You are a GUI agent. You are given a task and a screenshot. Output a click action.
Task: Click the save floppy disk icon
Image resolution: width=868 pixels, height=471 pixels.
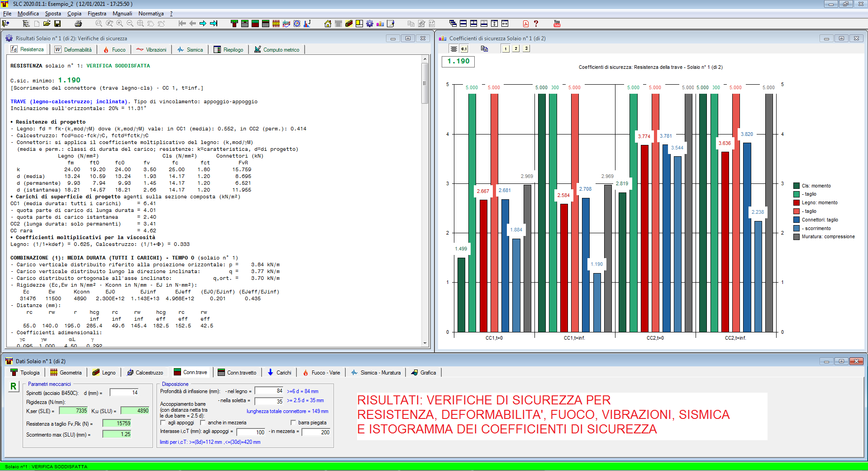57,24
